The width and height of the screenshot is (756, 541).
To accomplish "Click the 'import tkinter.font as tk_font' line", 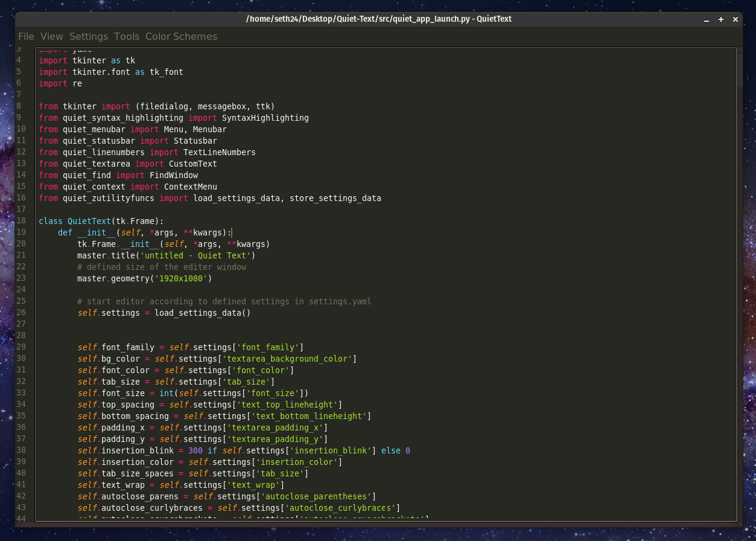I will pyautogui.click(x=111, y=72).
